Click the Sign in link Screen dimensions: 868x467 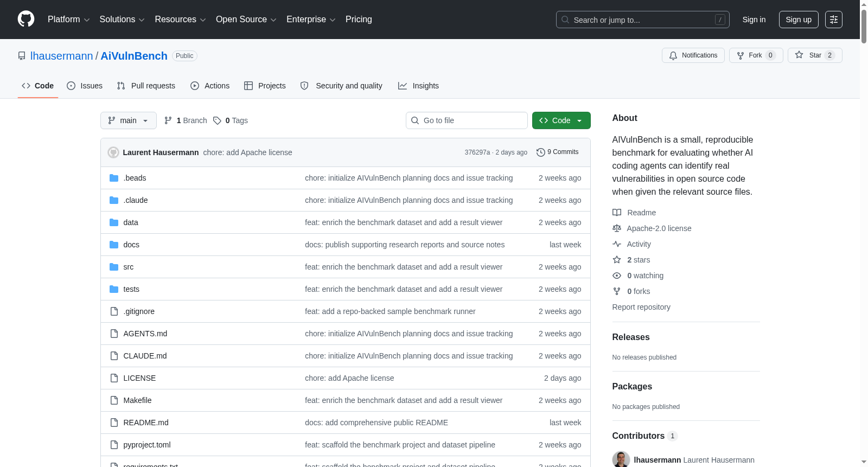(x=754, y=20)
